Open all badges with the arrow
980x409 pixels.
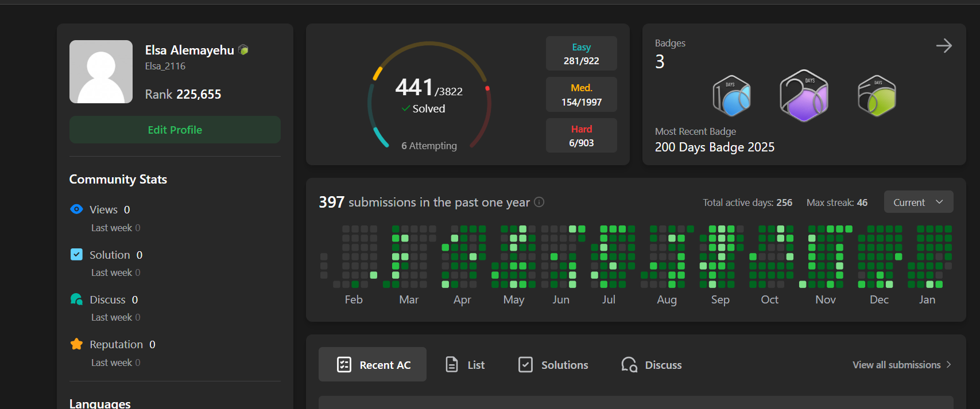pyautogui.click(x=944, y=46)
